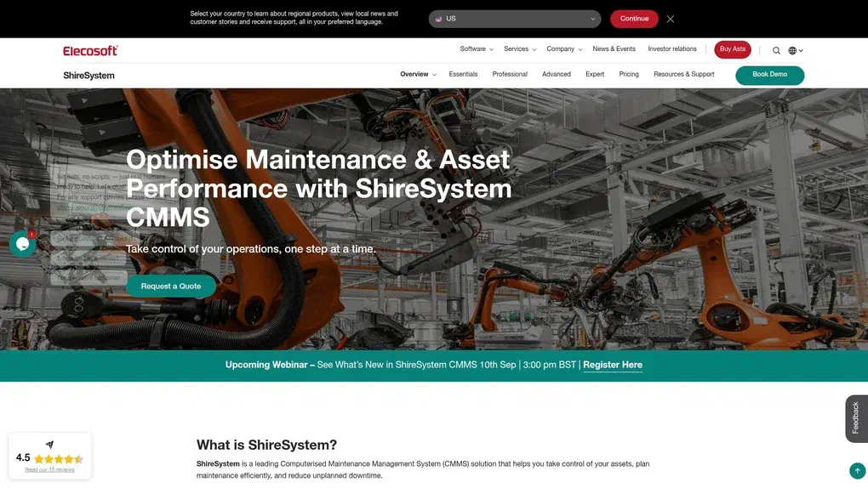Open the Read our 15 reviews link
The height and width of the screenshot is (488, 868).
50,470
